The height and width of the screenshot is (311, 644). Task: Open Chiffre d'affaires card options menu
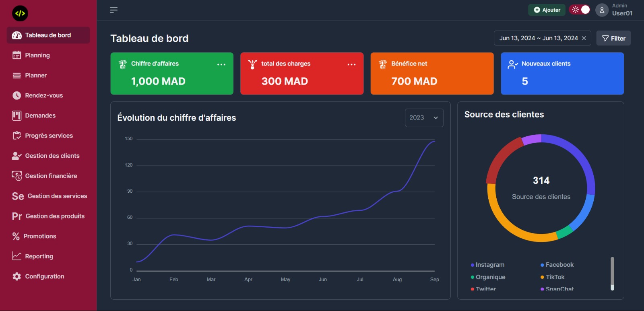[221, 64]
